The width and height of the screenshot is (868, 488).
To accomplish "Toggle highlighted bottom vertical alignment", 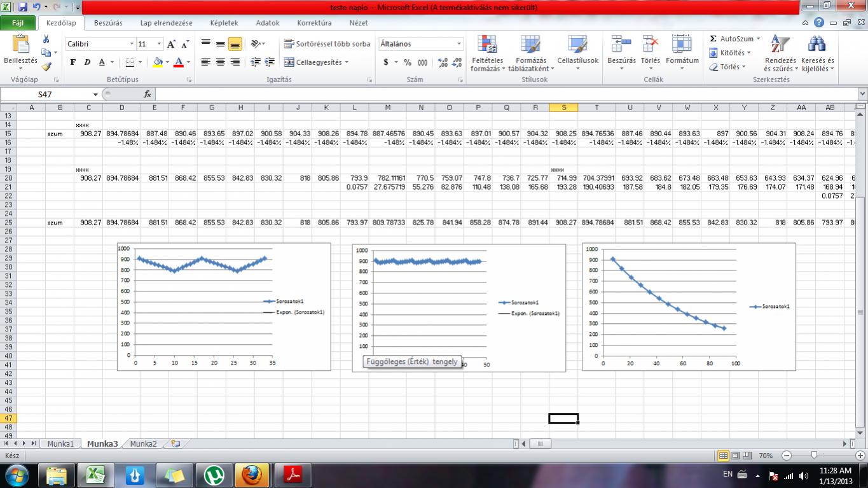I will [x=235, y=44].
